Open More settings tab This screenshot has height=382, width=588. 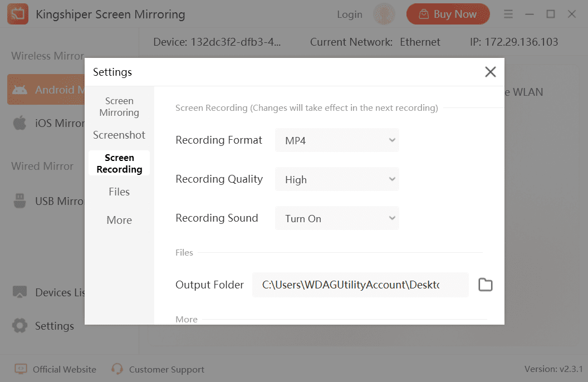[119, 220]
